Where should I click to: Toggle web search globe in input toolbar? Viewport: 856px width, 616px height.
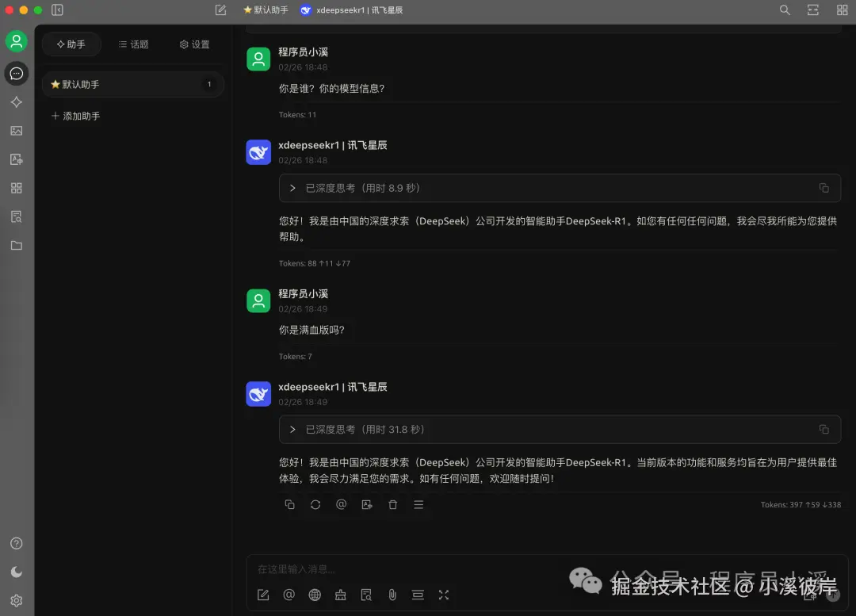click(315, 595)
